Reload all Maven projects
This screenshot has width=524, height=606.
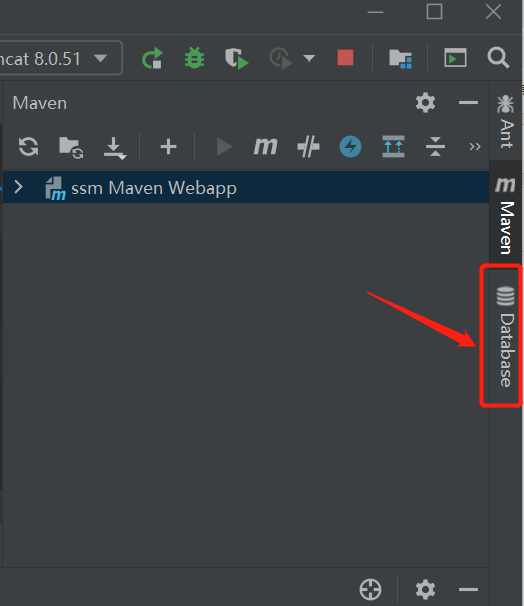(29, 146)
